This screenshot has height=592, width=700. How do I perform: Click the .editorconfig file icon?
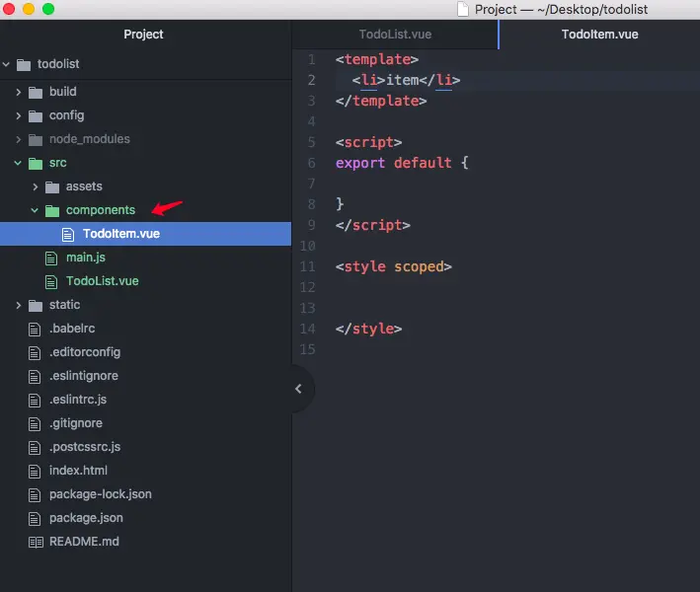coord(35,353)
